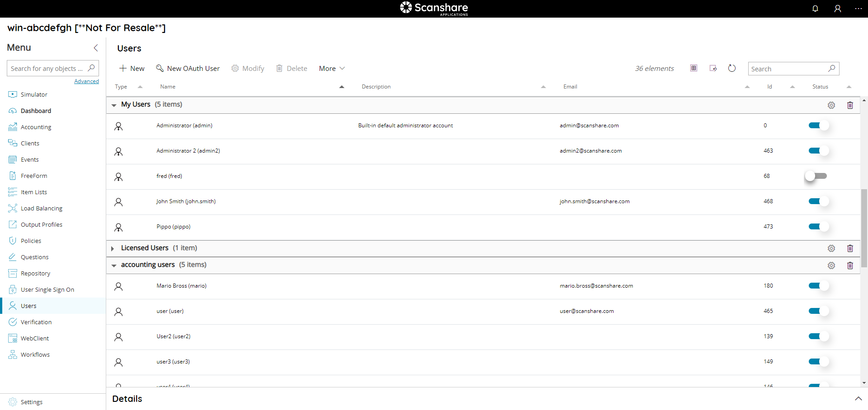Delete Licensed Users group with trash icon
Screen dimensions: 868x410
(850, 248)
